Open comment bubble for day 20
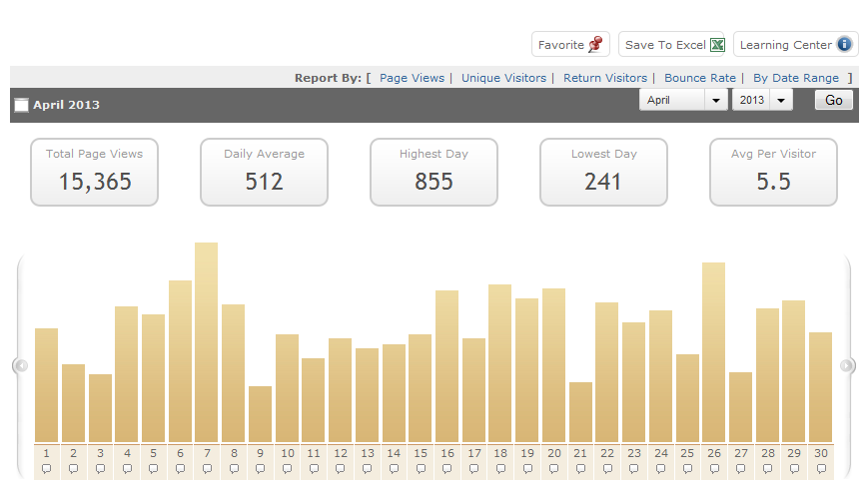This screenshot has height=491, width=868. [554, 469]
